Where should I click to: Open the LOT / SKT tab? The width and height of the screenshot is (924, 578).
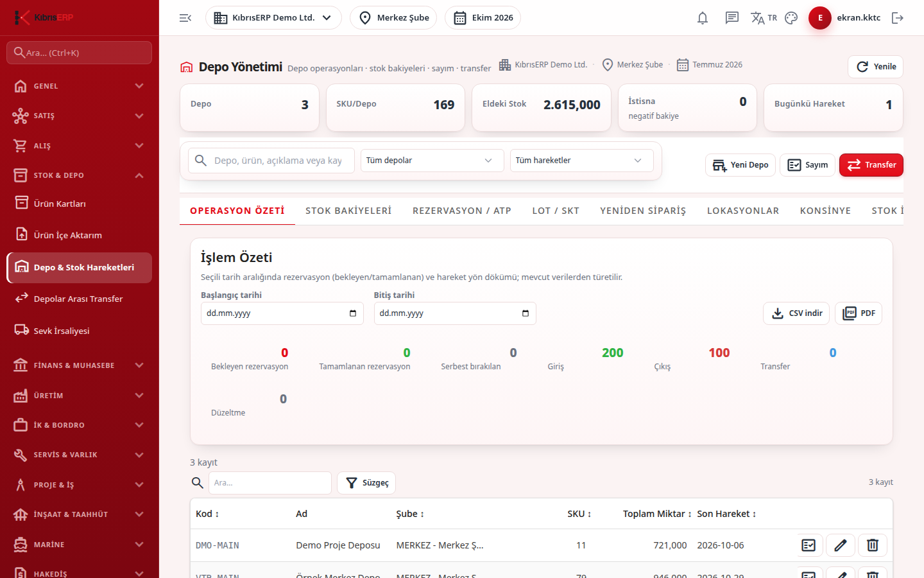[556, 211]
